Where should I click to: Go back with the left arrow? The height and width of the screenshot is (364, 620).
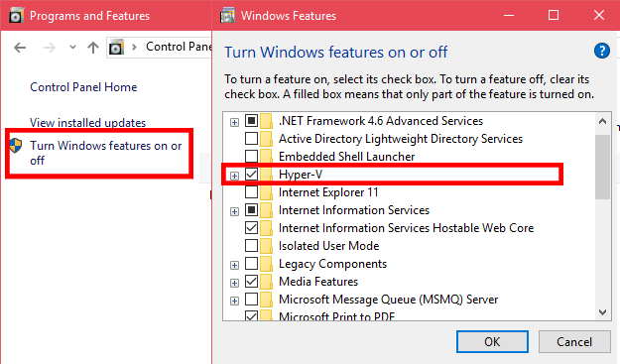pyautogui.click(x=20, y=48)
